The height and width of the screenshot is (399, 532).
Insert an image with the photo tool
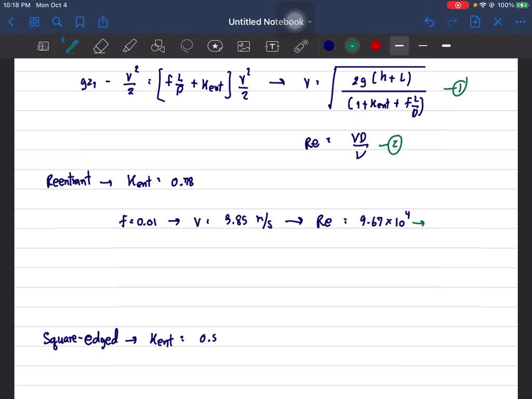tap(244, 46)
